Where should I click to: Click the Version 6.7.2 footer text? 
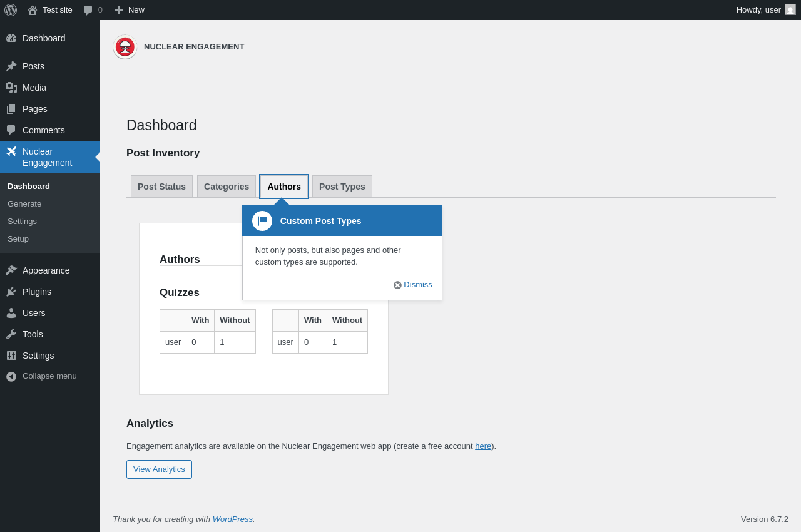click(x=765, y=519)
